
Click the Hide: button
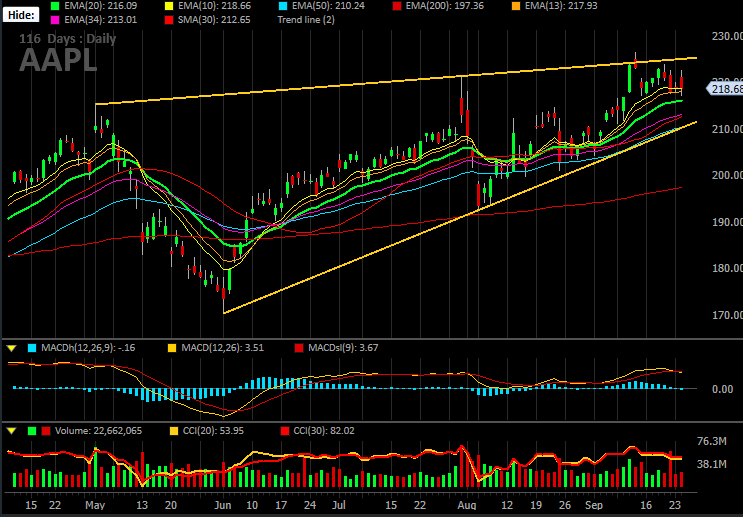click(21, 15)
